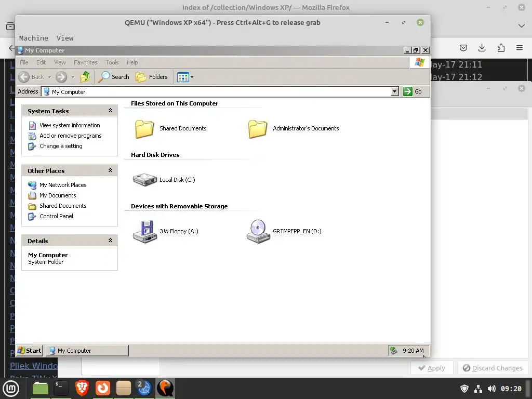The width and height of the screenshot is (532, 399).
Task: Open the Tools menu
Action: (112, 62)
